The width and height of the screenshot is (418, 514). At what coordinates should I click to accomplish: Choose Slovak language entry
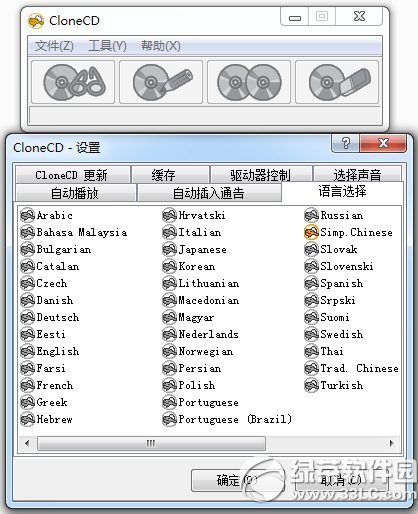tap(339, 249)
